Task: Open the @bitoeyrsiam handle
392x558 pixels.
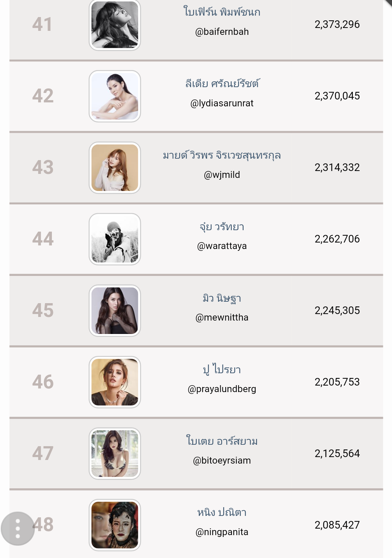Action: point(222,461)
